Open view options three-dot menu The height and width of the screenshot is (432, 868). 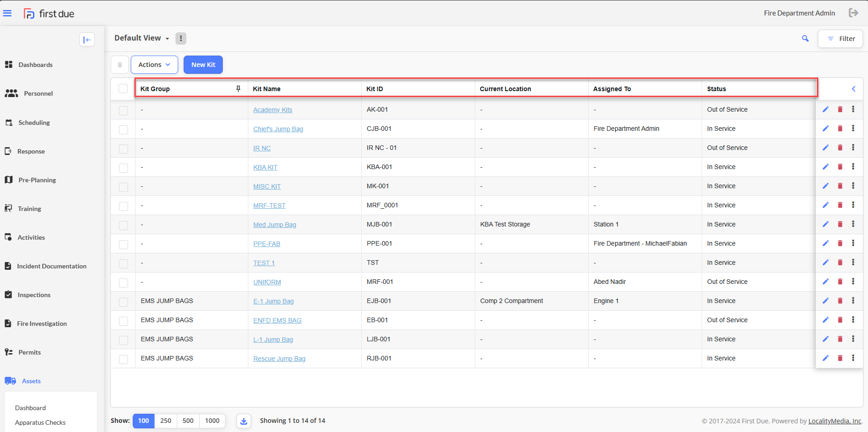click(181, 38)
